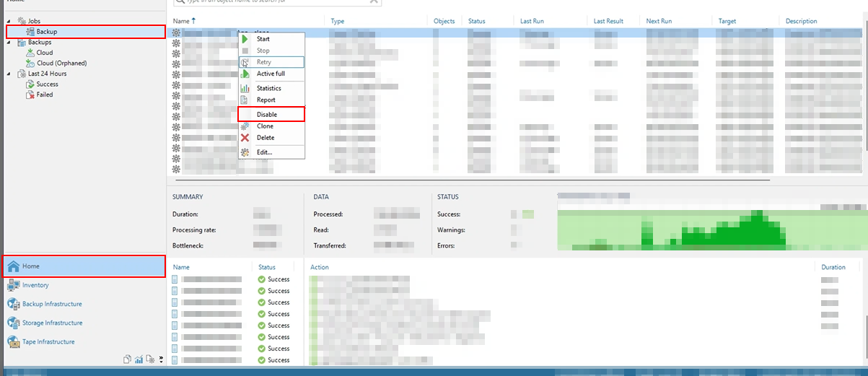Select the Failed node under Last 24 Hours
This screenshot has width=868, height=376.
pyautogui.click(x=39, y=95)
